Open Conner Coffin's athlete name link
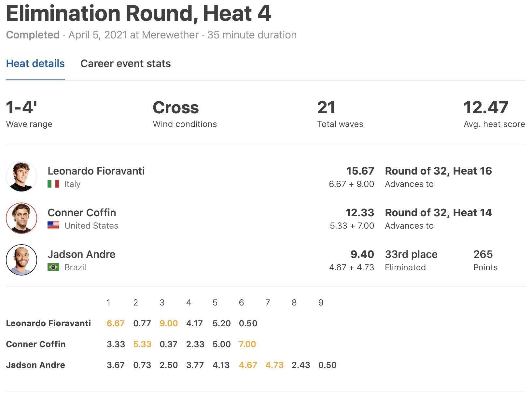Image resolution: width=532 pixels, height=396 pixels. (82, 213)
